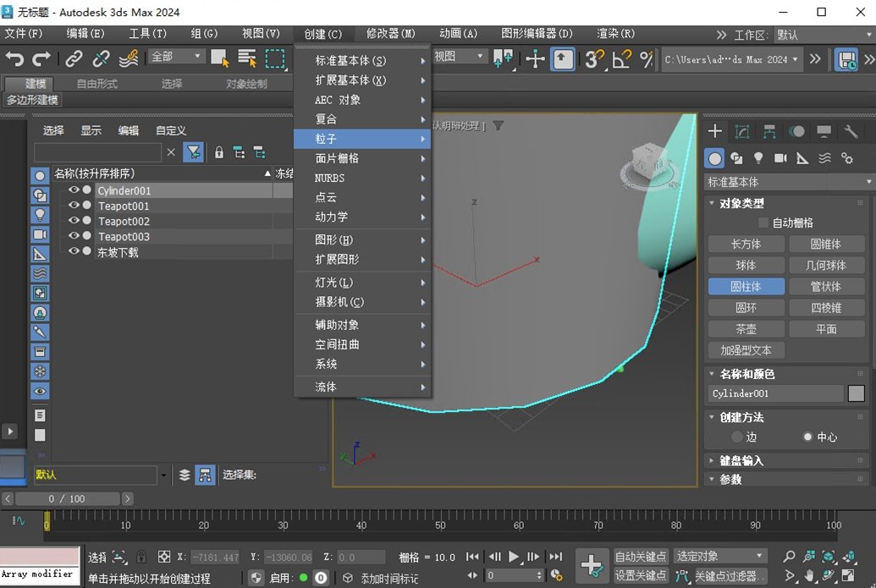Image resolution: width=876 pixels, height=588 pixels.
Task: Open Select by Name list icon
Action: pos(247,58)
